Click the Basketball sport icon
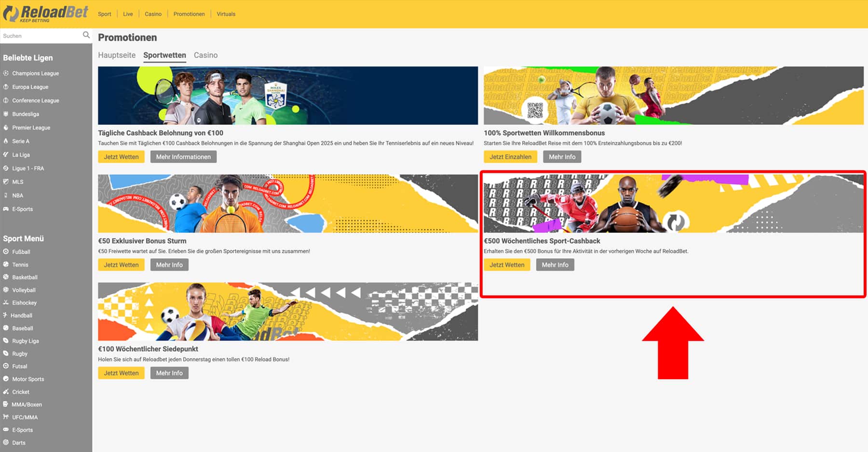The height and width of the screenshot is (452, 868). point(6,277)
